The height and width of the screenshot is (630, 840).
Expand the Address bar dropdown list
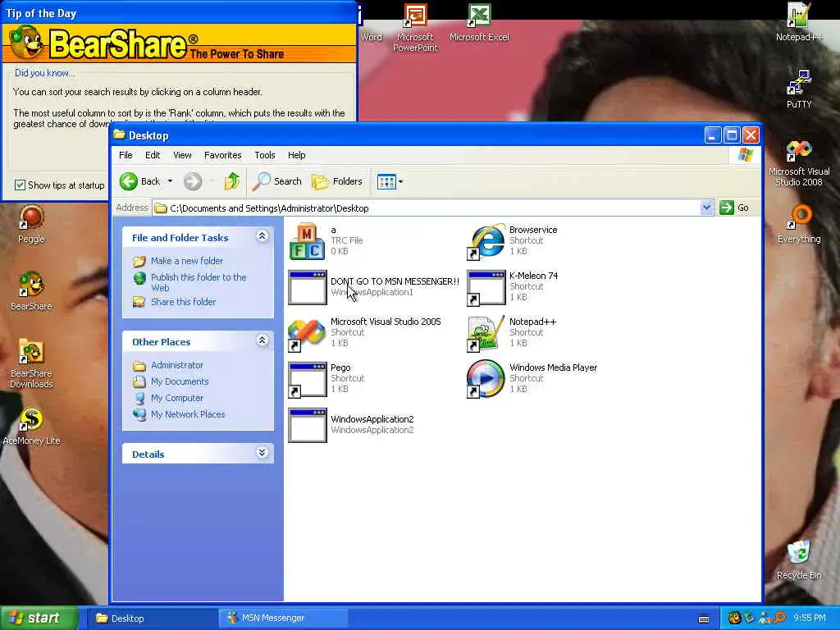tap(706, 208)
